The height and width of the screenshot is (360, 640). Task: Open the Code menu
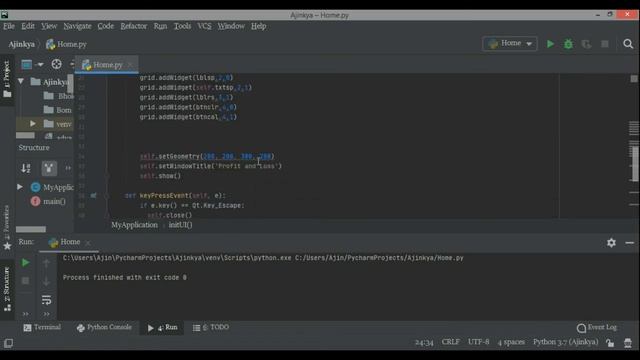(105, 26)
